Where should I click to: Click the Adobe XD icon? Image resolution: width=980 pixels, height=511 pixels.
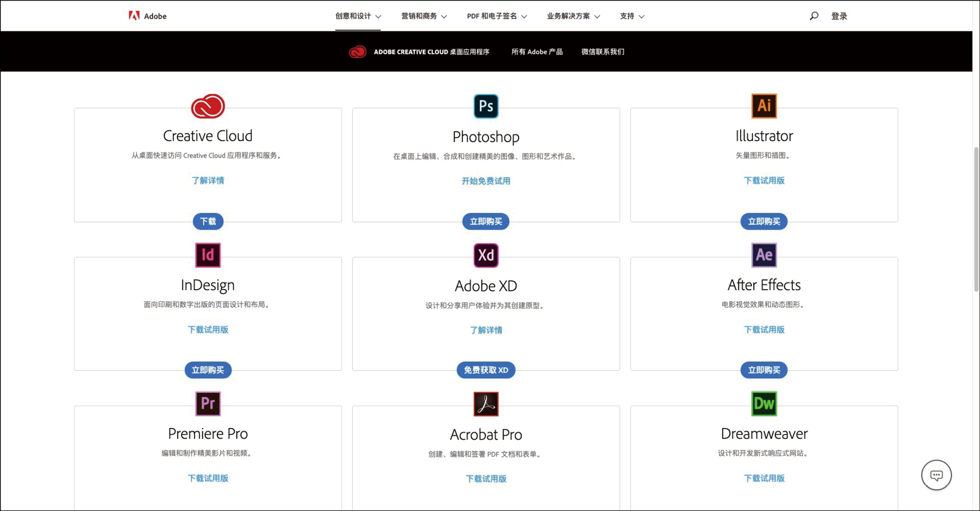[486, 255]
